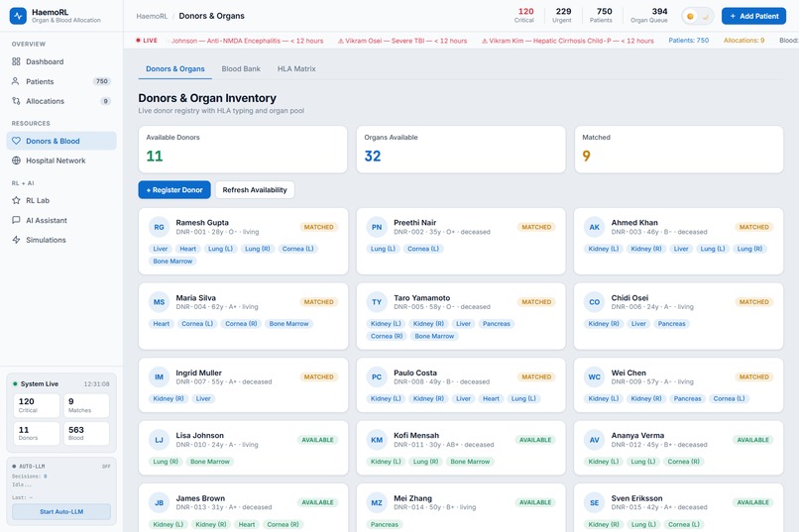This screenshot has width=799, height=532.
Task: Click the LJ avatar for Lisa Johnson
Action: [x=159, y=440]
